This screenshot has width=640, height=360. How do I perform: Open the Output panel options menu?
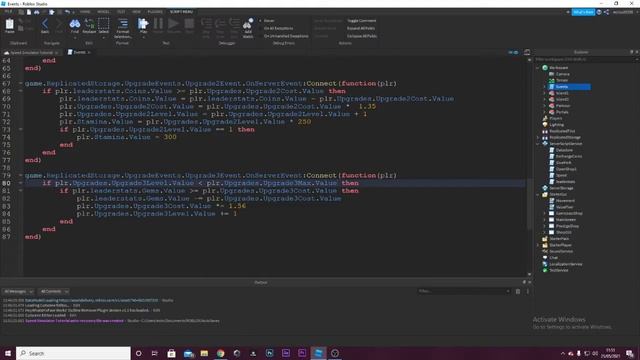tap(527, 291)
